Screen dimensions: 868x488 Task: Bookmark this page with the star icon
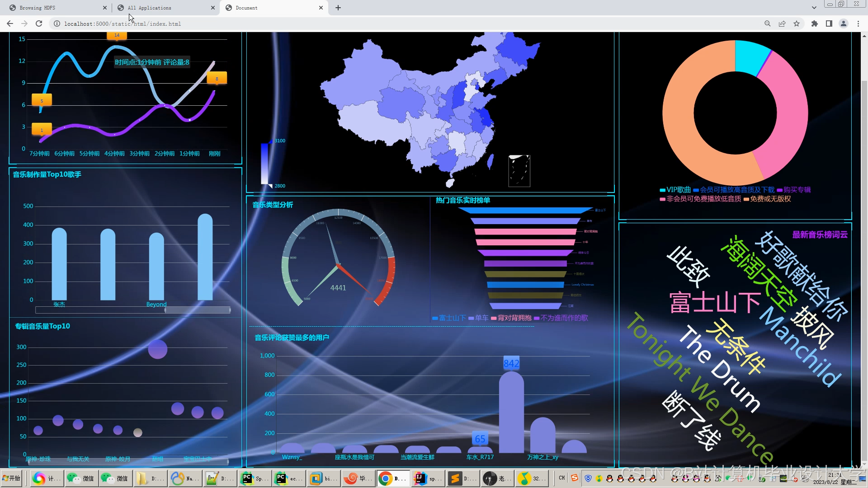coord(797,23)
